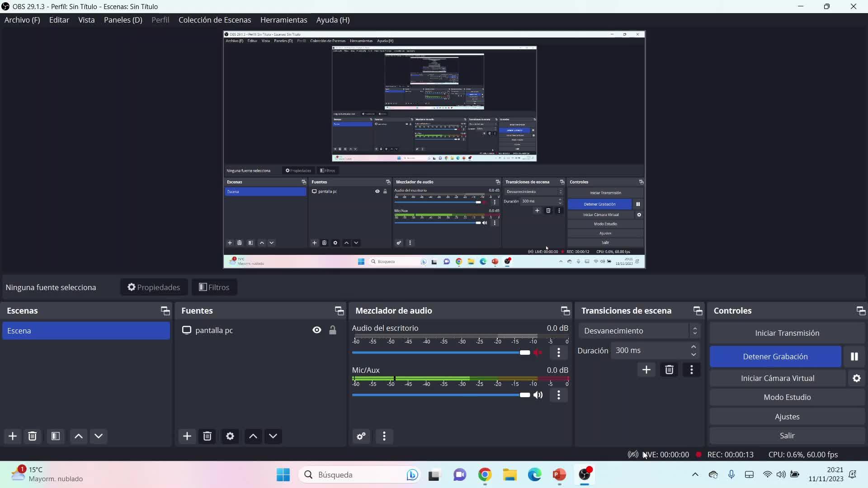Unmute Audio del escritorio channel
868x488 pixels.
(x=538, y=352)
